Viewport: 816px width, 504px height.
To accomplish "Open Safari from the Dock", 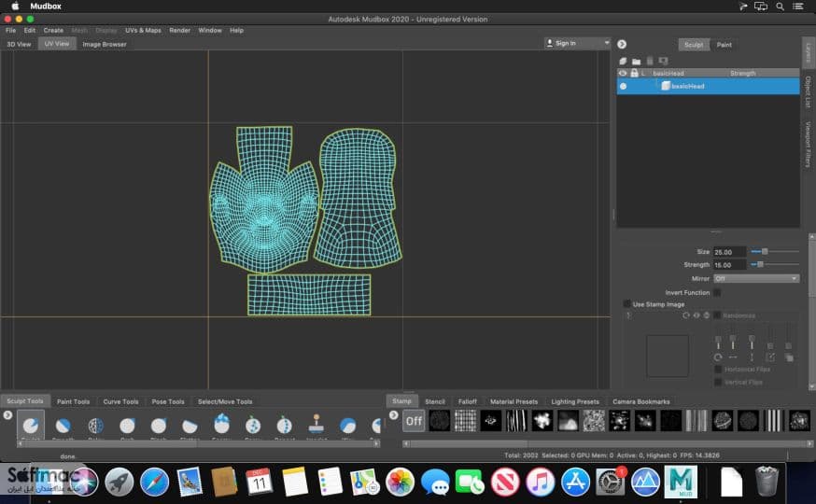I will (155, 482).
